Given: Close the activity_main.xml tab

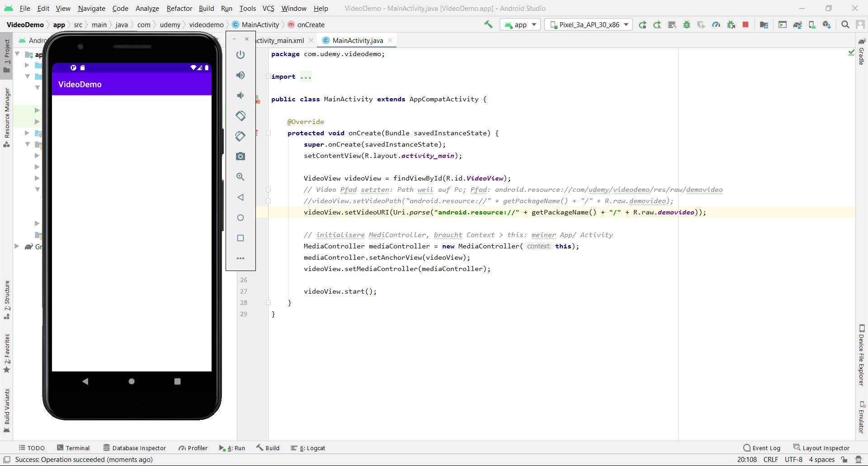Looking at the screenshot, I should tap(311, 40).
